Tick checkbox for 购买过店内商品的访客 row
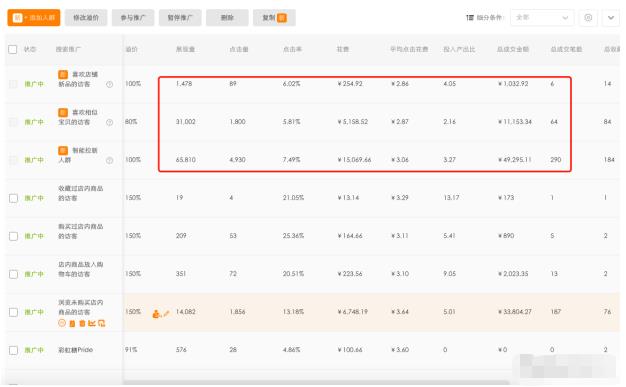 click(14, 236)
